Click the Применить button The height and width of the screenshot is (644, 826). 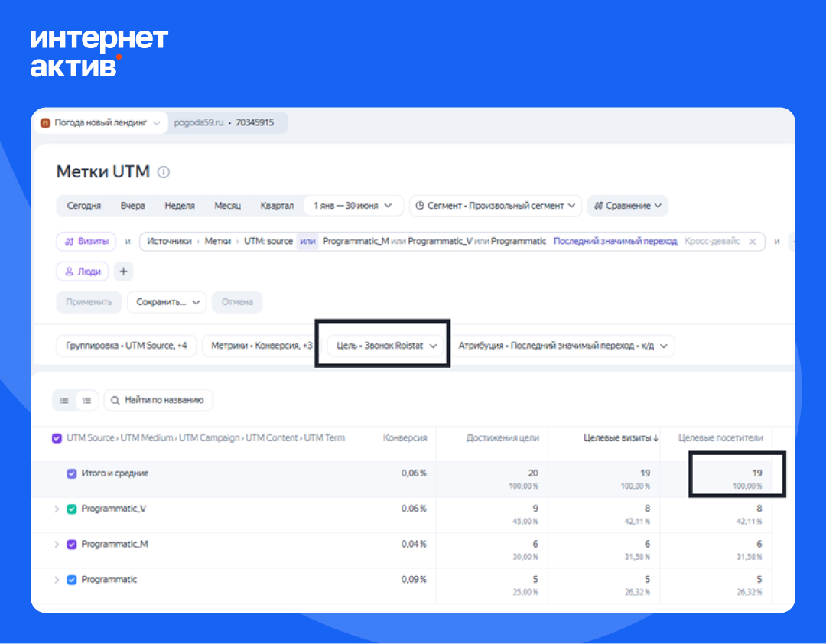(89, 302)
